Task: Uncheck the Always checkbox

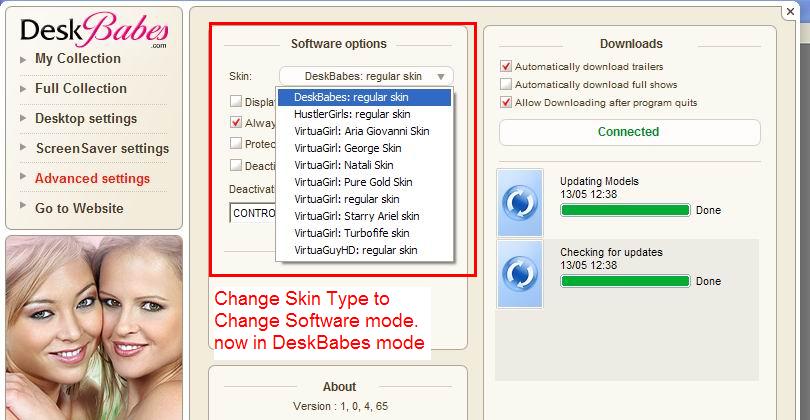Action: 236,122
